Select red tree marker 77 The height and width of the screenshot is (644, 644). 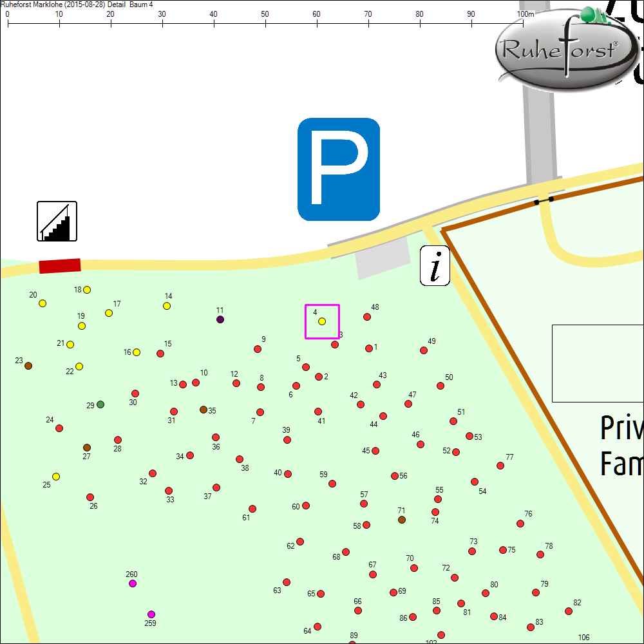(500, 466)
